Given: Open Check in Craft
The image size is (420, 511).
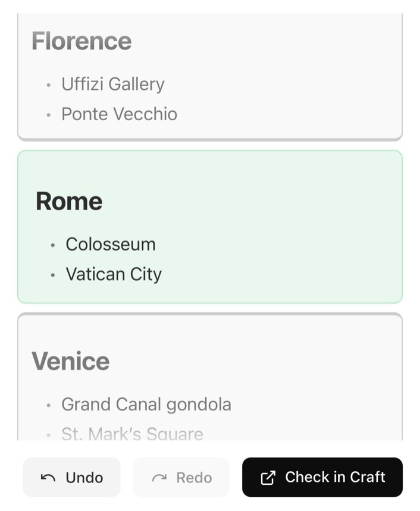Looking at the screenshot, I should (x=322, y=477).
